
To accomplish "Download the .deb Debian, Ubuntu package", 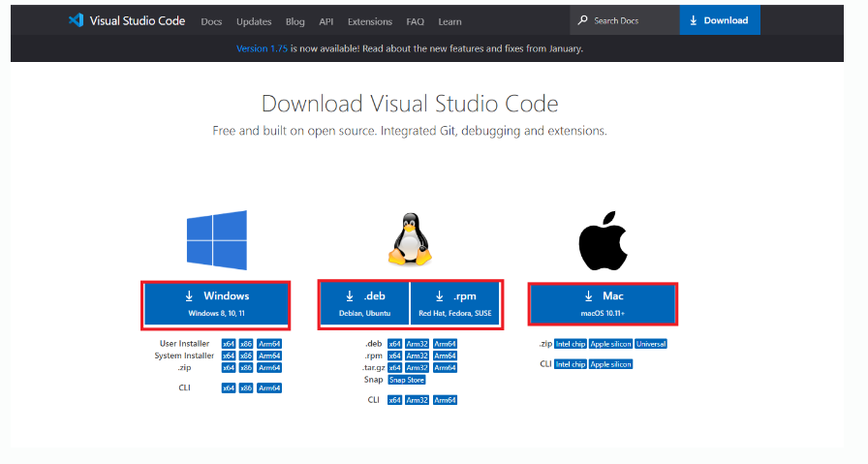I will (x=365, y=304).
